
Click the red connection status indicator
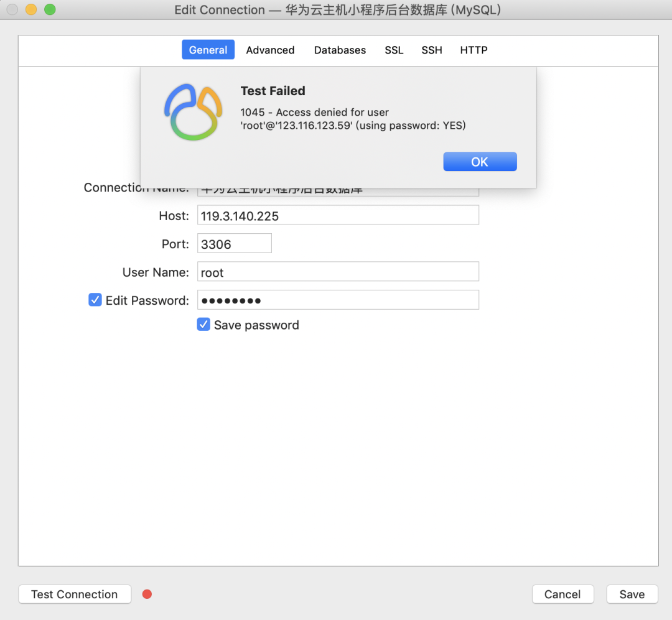pos(147,595)
